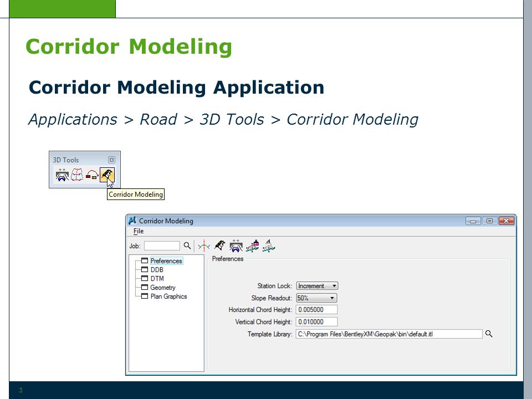The image size is (532, 399).
Task: Click in the Job input field
Action: pyautogui.click(x=162, y=245)
